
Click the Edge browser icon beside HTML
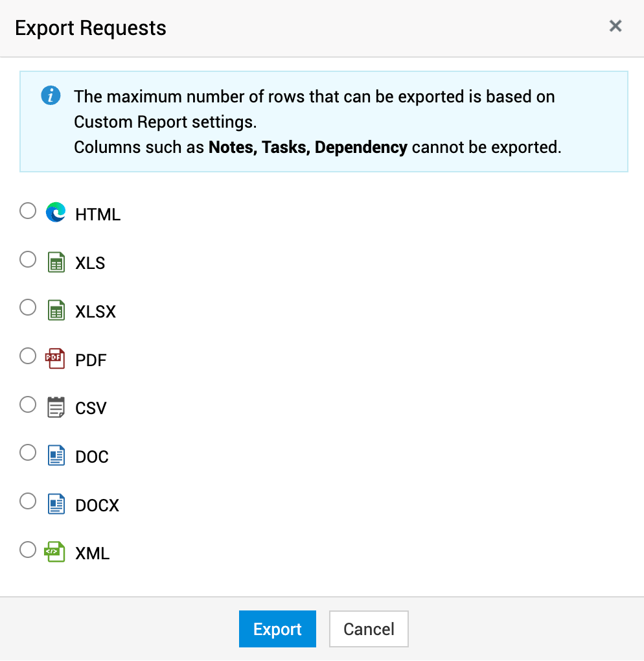[x=56, y=213]
